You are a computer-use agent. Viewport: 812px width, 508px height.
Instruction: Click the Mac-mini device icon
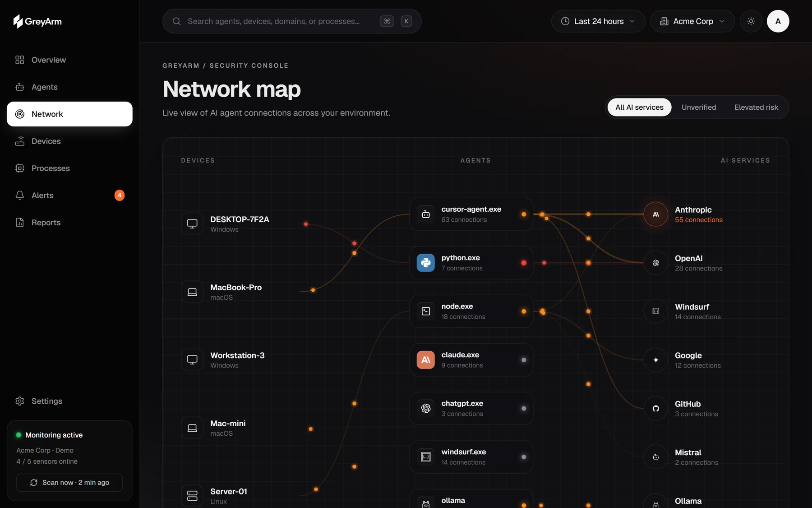pos(192,428)
